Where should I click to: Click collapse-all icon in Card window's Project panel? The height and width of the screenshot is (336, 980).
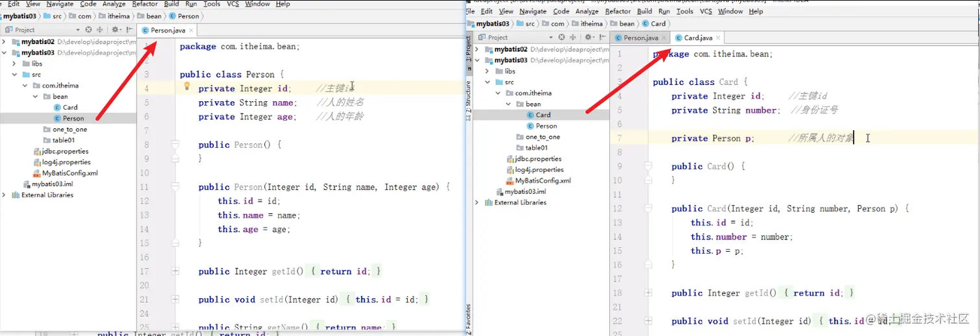click(x=572, y=37)
